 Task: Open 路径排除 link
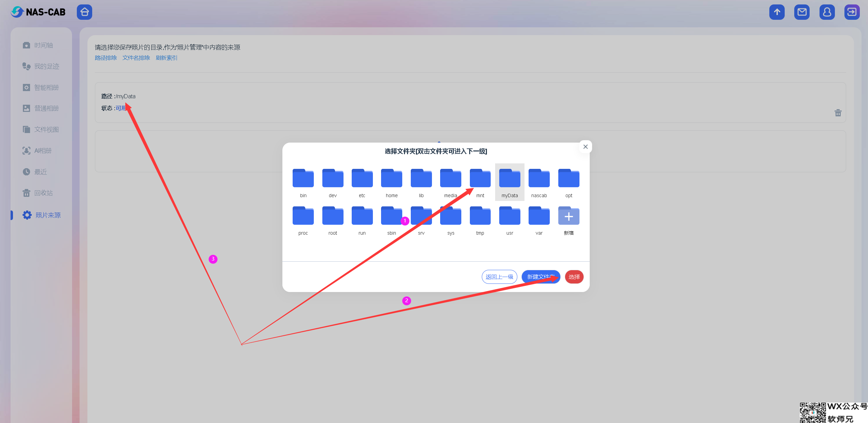[106, 58]
